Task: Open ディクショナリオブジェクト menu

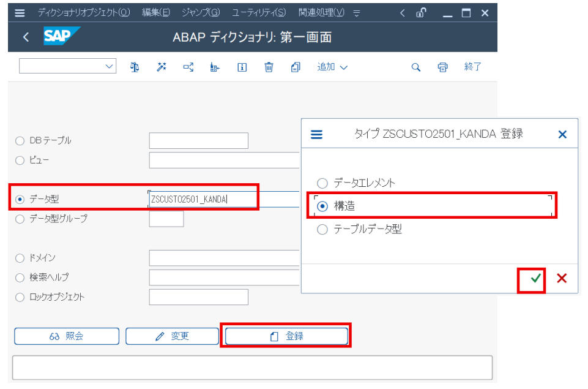Action: [84, 13]
